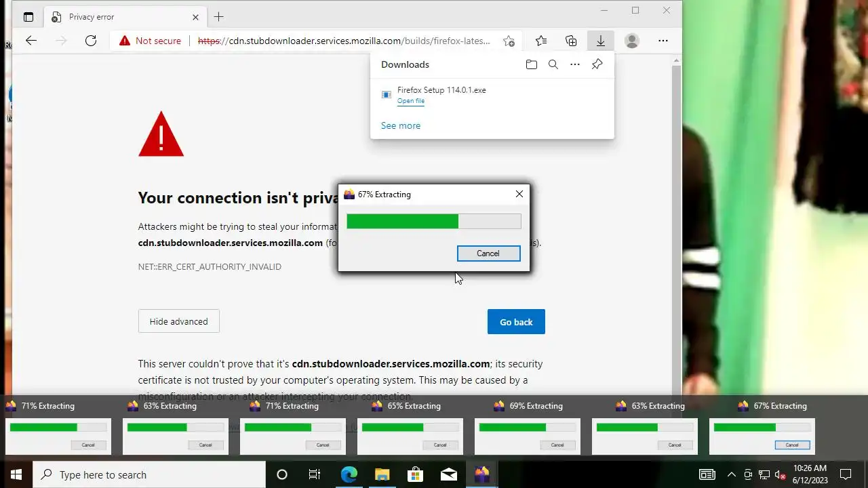Screen dimensions: 868x488
Task: Show hidden tray icons chevron
Action: click(731, 474)
